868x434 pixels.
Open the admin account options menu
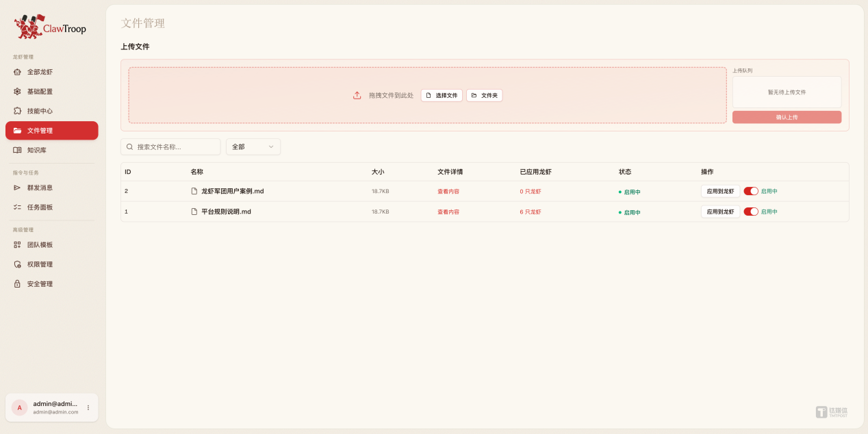pyautogui.click(x=88, y=408)
